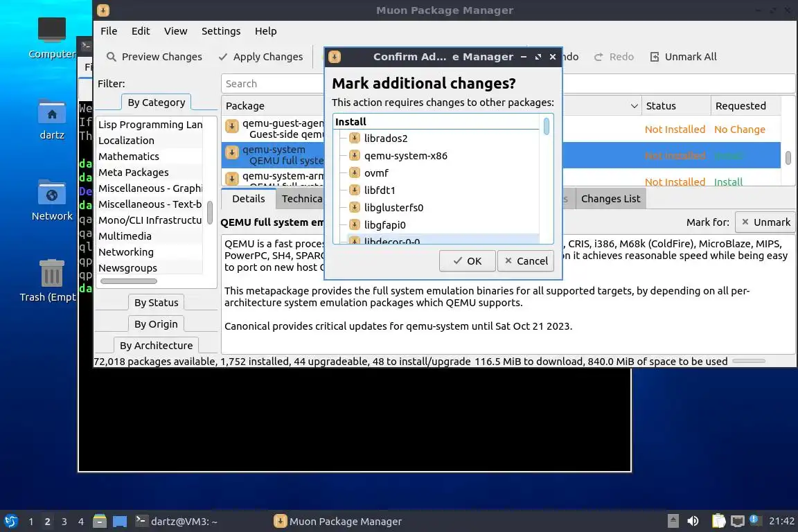
Task: Click the category list vertical scrollbar
Action: [x=210, y=212]
